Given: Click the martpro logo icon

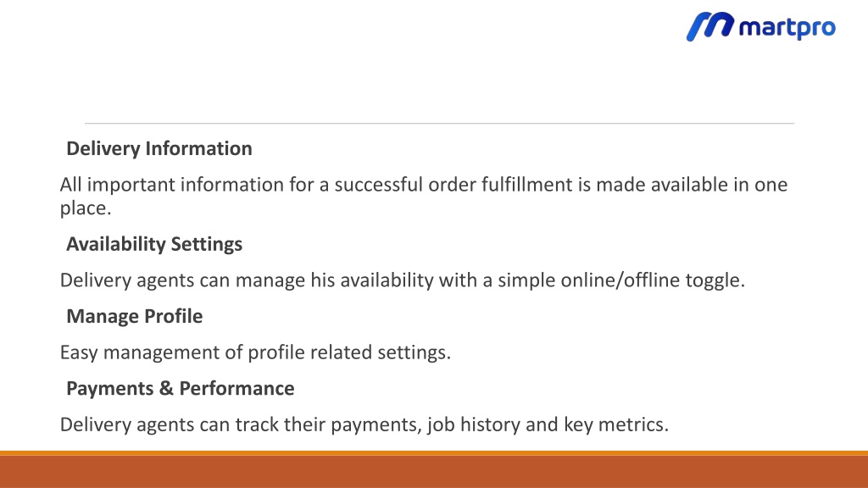Looking at the screenshot, I should (x=710, y=26).
